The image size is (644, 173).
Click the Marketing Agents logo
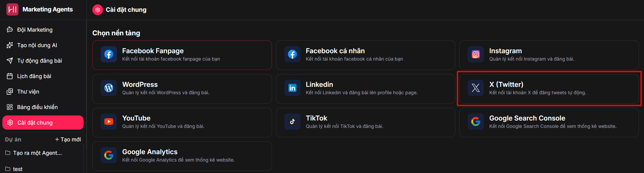[x=12, y=9]
